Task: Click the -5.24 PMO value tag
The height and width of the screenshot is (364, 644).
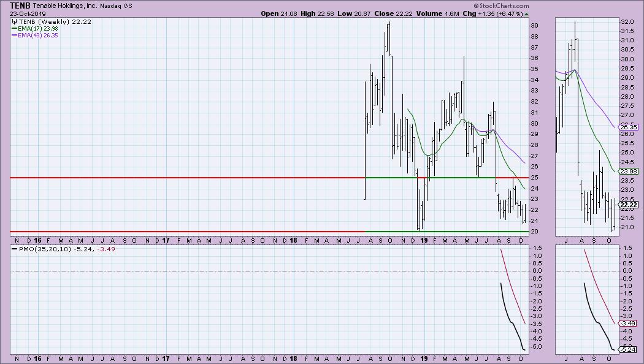Action: coord(627,350)
